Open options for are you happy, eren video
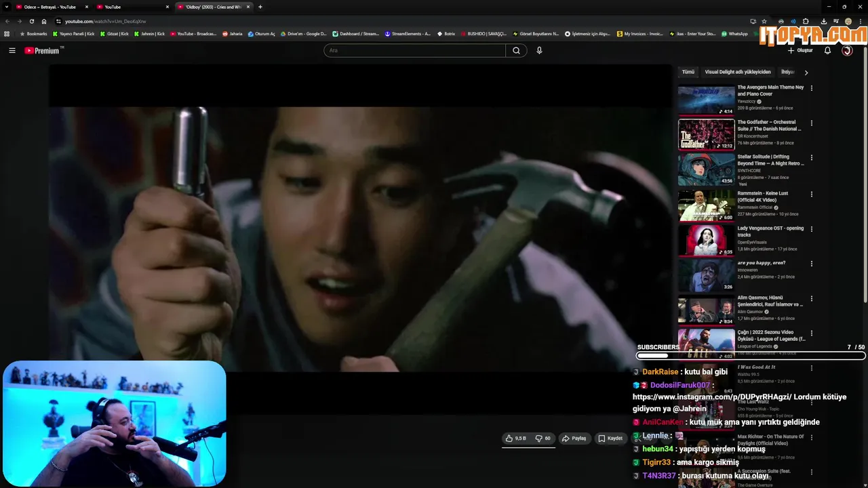 811,263
